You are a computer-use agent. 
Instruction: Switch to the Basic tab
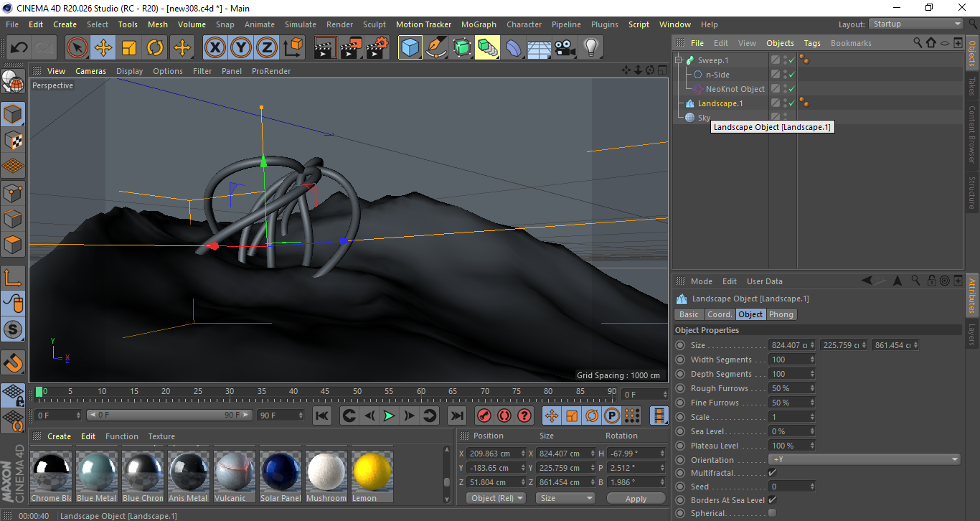[689, 314]
